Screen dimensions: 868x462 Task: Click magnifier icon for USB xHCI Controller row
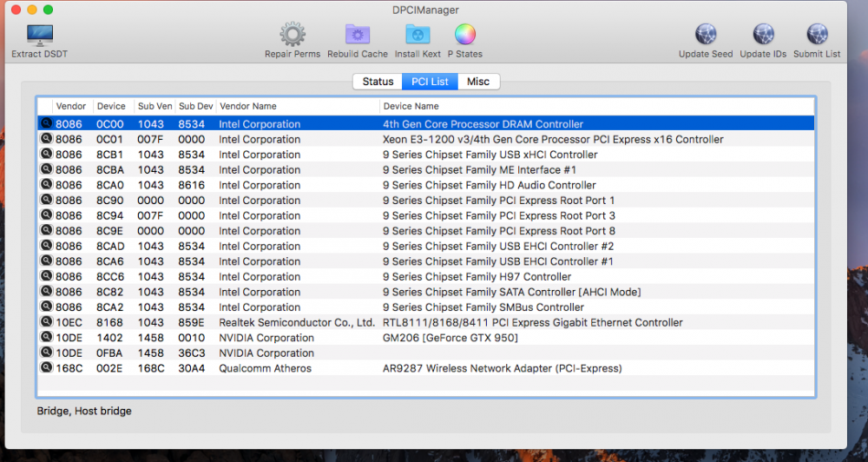point(47,154)
